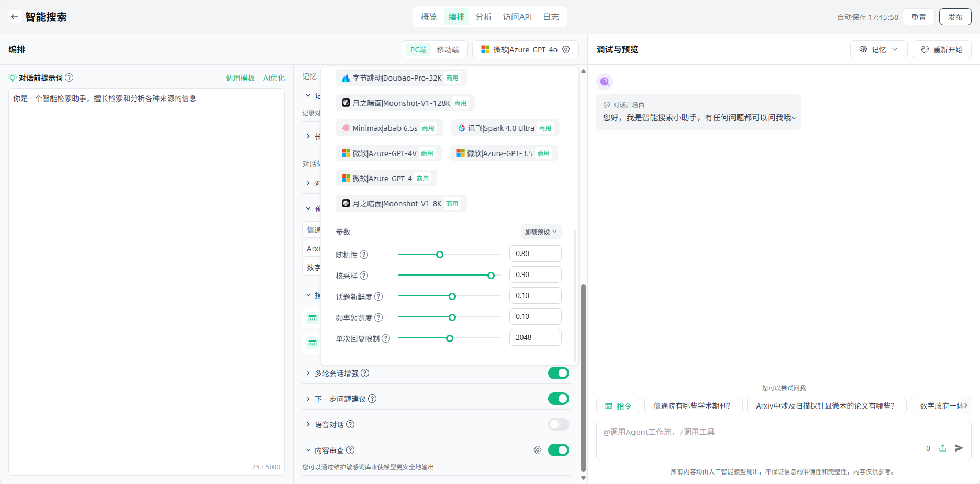This screenshot has height=484, width=980.
Task: Expand the 下一步问题建议 section
Action: tap(308, 399)
